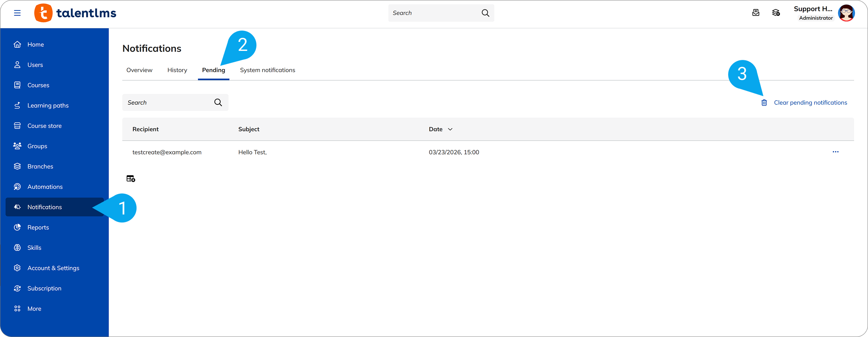Switch to the Overview tab
The width and height of the screenshot is (868, 337).
(139, 70)
